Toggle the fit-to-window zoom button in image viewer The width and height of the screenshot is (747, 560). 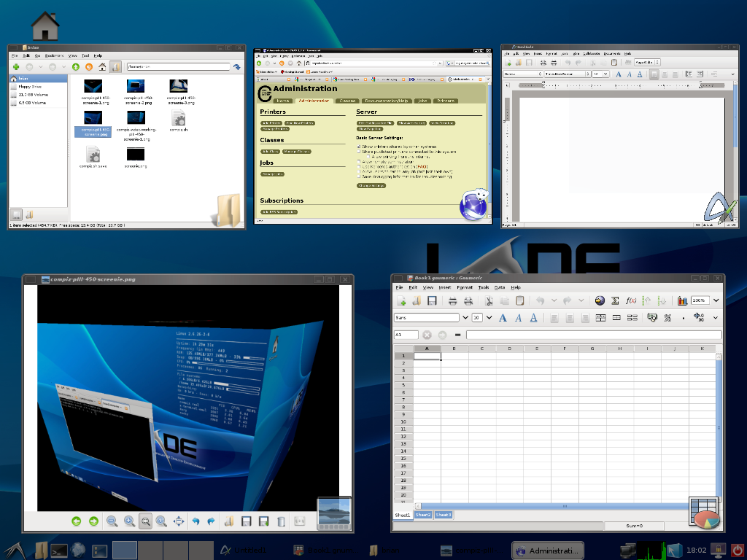coord(145,521)
